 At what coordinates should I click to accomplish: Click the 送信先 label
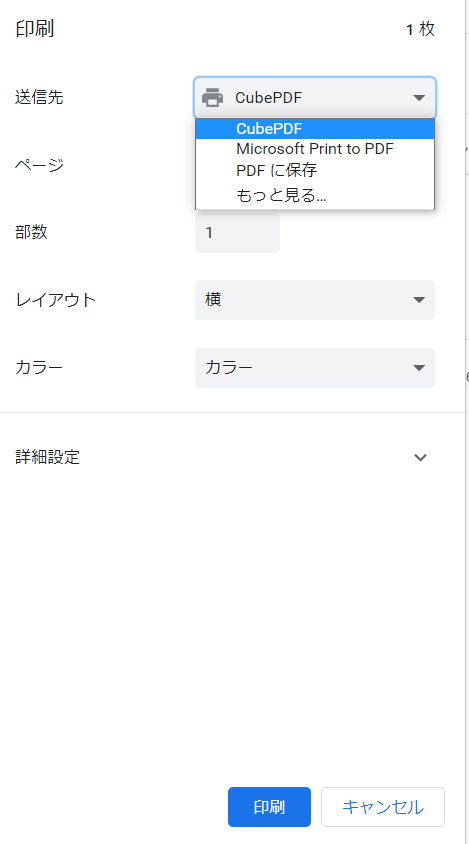point(39,97)
